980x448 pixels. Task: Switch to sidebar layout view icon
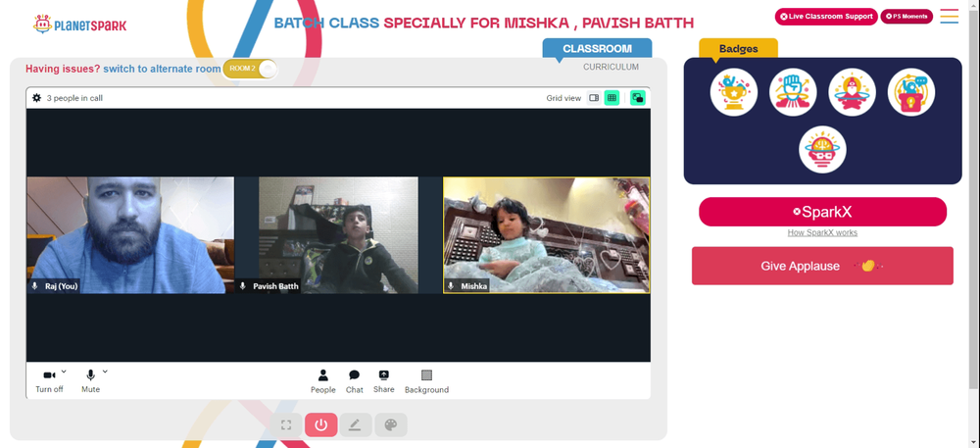[594, 98]
